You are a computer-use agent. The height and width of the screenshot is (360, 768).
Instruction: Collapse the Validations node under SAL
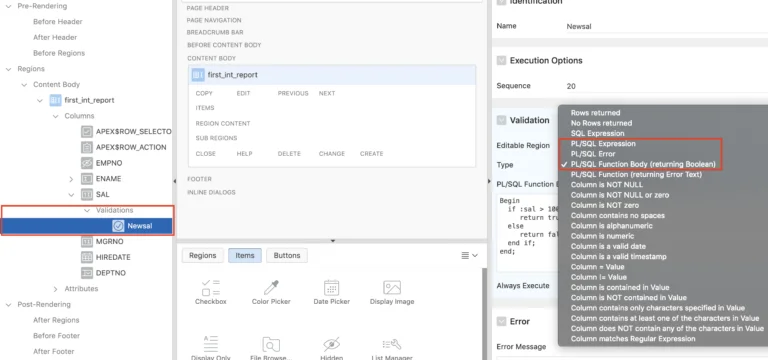click(x=87, y=210)
